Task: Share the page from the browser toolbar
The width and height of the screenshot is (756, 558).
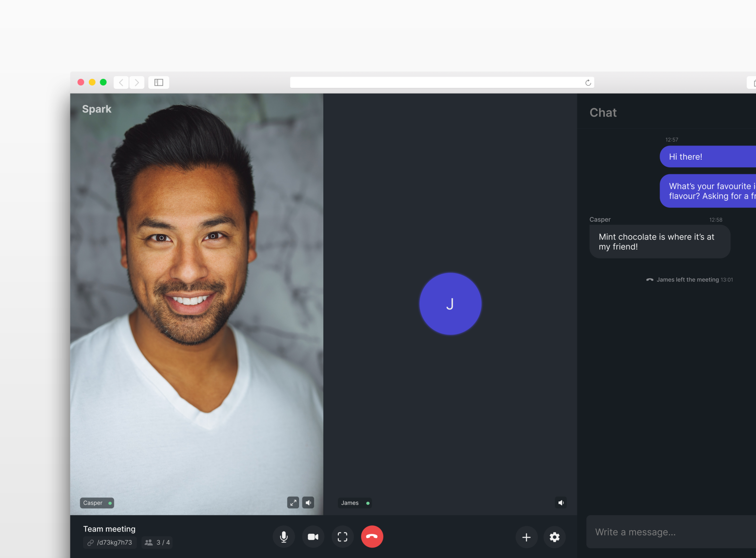Action: tap(752, 82)
